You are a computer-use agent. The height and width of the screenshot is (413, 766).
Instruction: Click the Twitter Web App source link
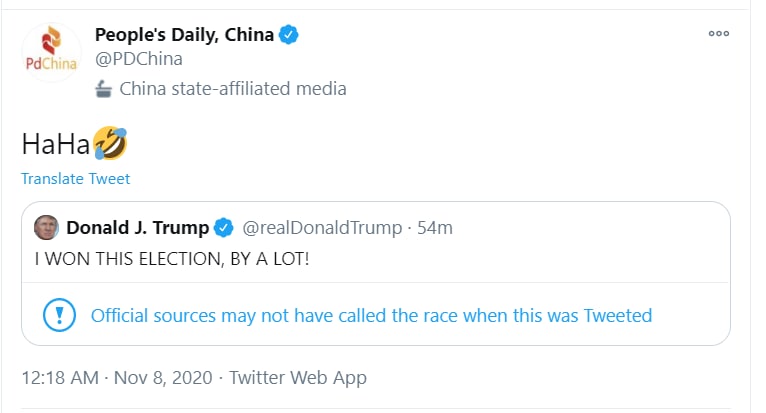pos(298,378)
